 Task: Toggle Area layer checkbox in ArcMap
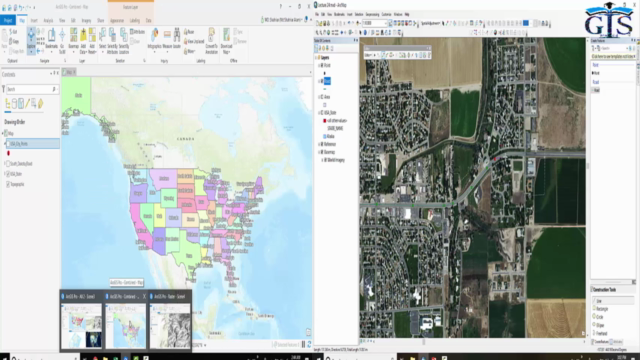point(322,97)
